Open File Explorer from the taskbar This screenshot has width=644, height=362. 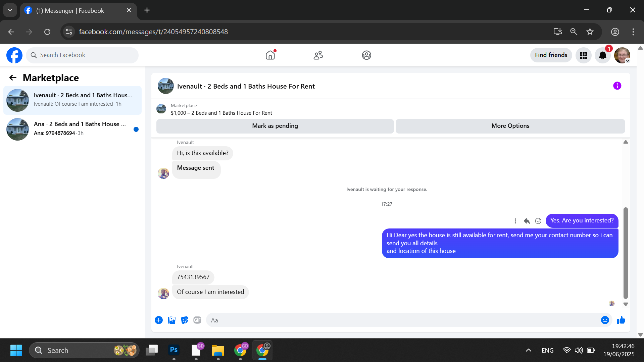pos(218,350)
